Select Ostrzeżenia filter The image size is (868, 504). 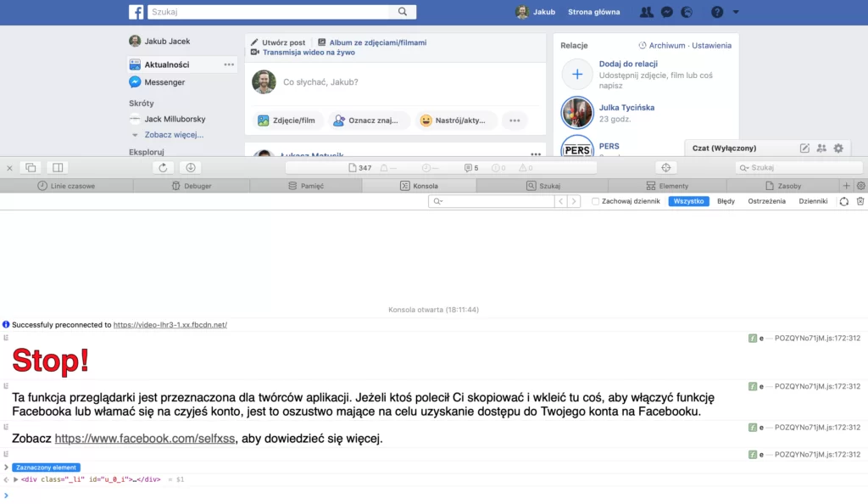click(x=766, y=201)
